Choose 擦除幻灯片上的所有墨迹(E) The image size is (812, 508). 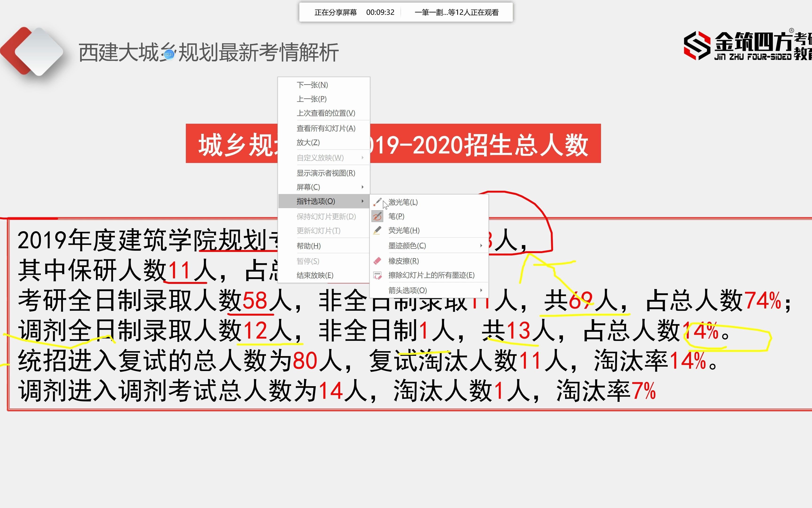[x=429, y=275]
